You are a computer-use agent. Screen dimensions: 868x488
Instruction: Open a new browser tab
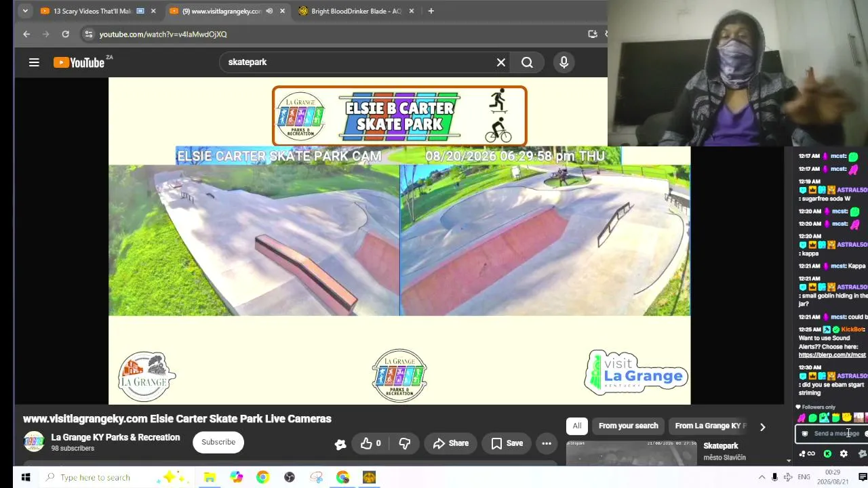(431, 11)
